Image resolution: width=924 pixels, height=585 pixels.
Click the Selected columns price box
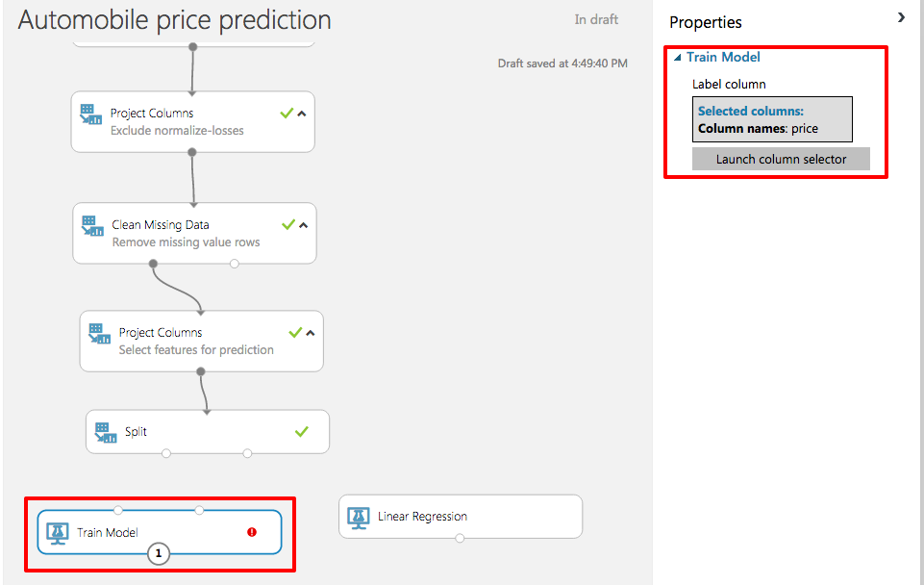773,119
